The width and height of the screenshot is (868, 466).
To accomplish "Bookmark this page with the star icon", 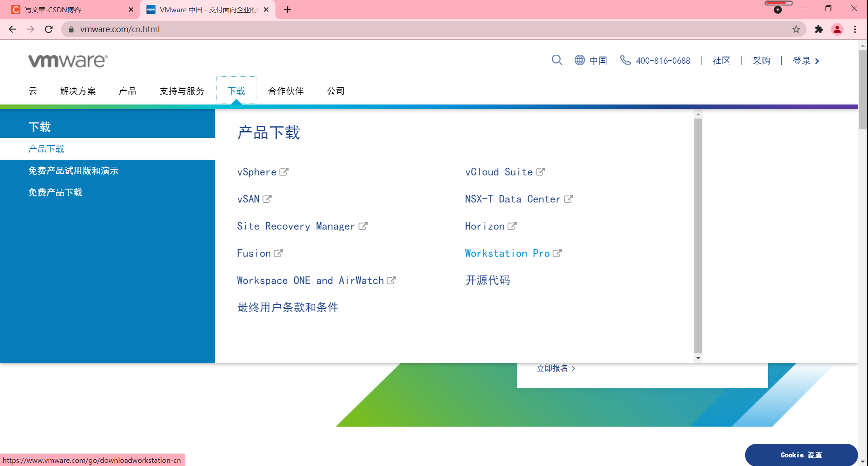I will click(796, 29).
